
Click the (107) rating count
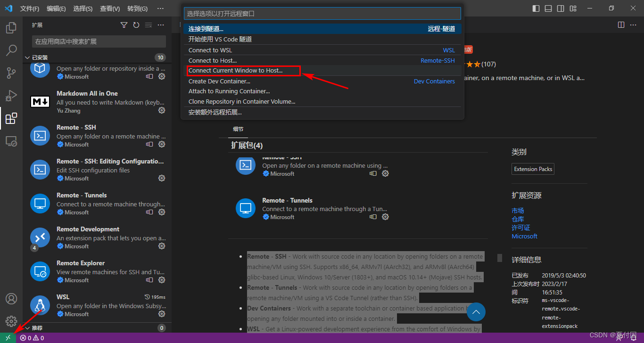click(488, 64)
